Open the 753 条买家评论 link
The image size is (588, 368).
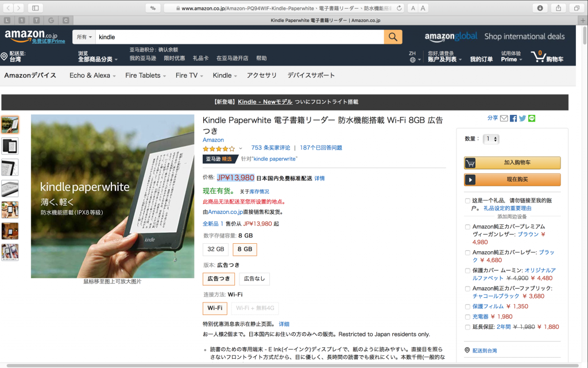[271, 148]
